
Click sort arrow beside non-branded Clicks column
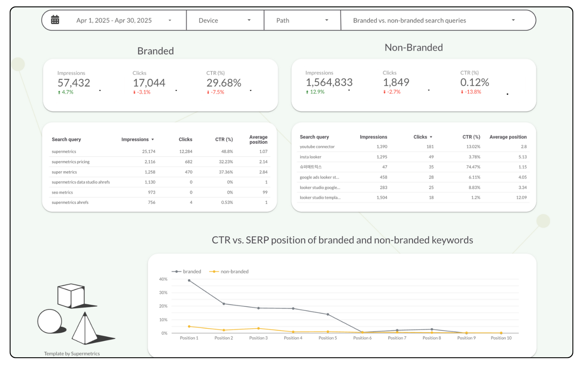[x=431, y=137]
